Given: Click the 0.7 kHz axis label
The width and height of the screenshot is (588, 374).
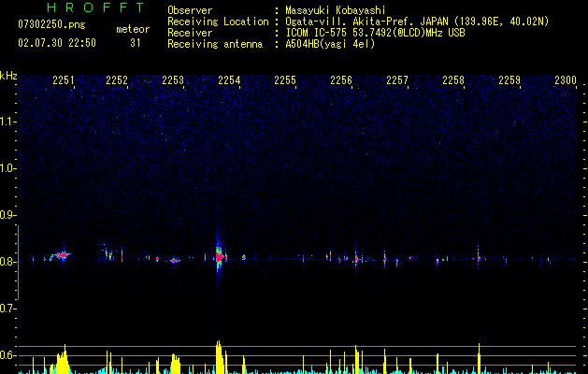Looking at the screenshot, I should point(7,309).
